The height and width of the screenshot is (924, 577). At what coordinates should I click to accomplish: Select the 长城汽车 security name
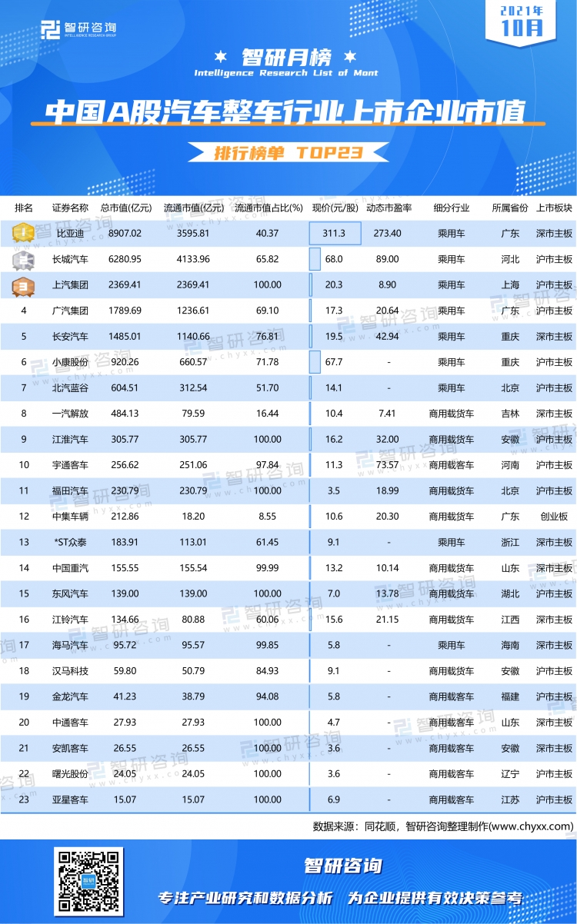(x=70, y=259)
